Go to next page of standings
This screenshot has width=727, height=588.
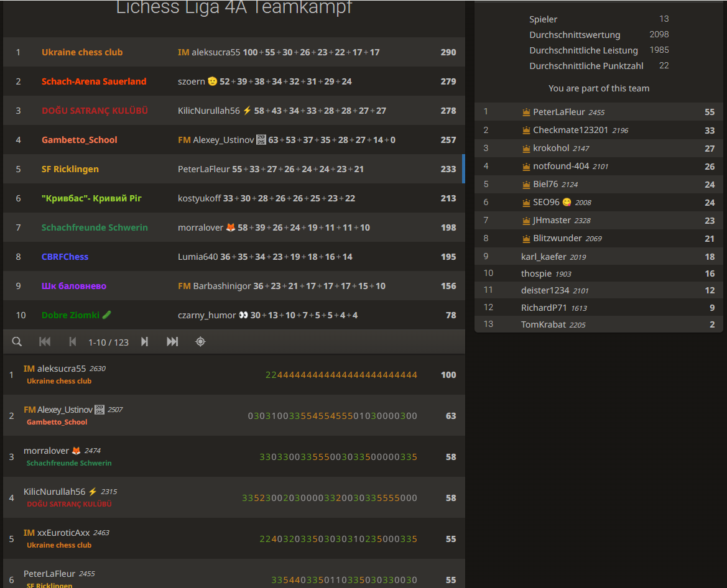(x=144, y=342)
